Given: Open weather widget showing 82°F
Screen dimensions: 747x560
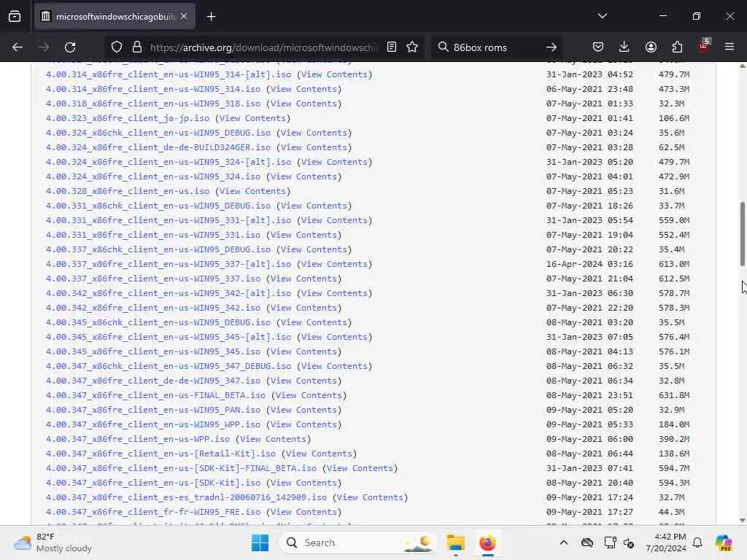Looking at the screenshot, I should [53, 542].
